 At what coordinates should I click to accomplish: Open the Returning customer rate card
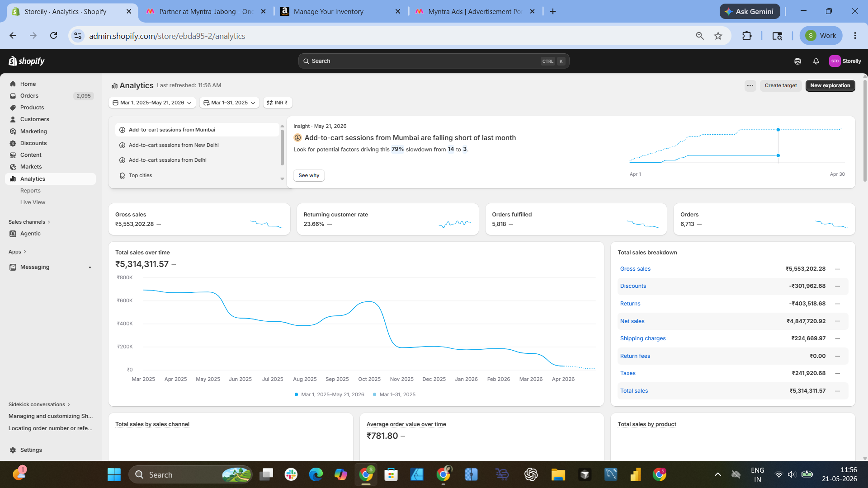click(387, 219)
